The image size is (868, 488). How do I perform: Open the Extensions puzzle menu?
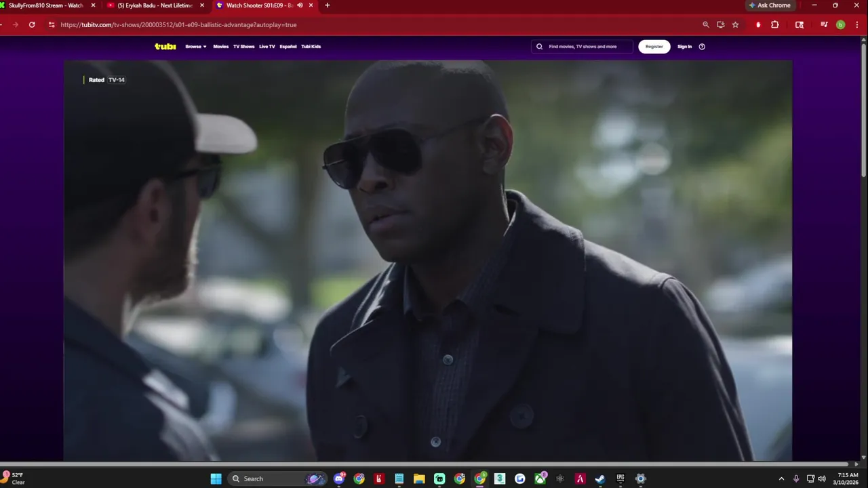(775, 24)
